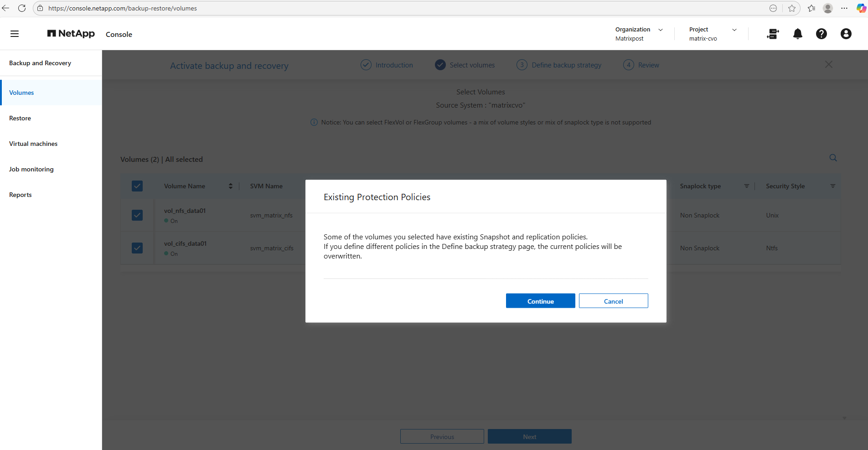
Task: Go to Job monitoring in sidebar
Action: [31, 169]
